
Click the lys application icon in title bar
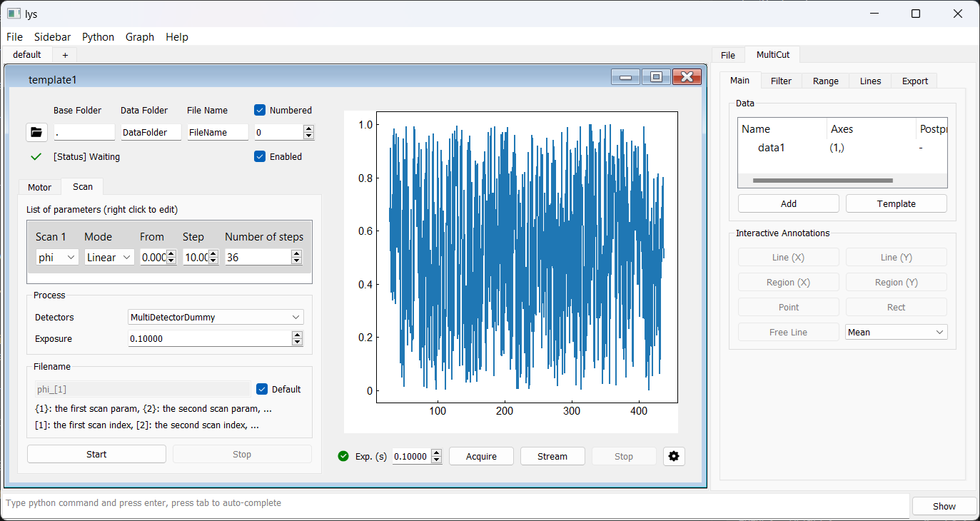coord(13,14)
